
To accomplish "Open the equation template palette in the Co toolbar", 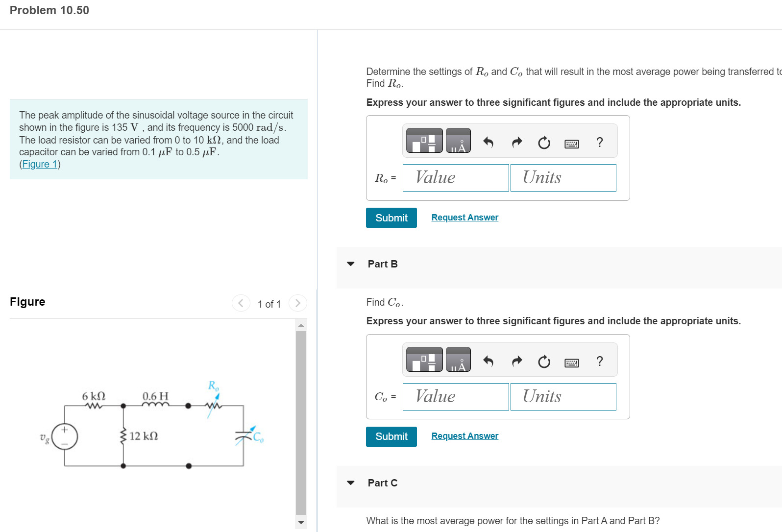I will pos(423,360).
